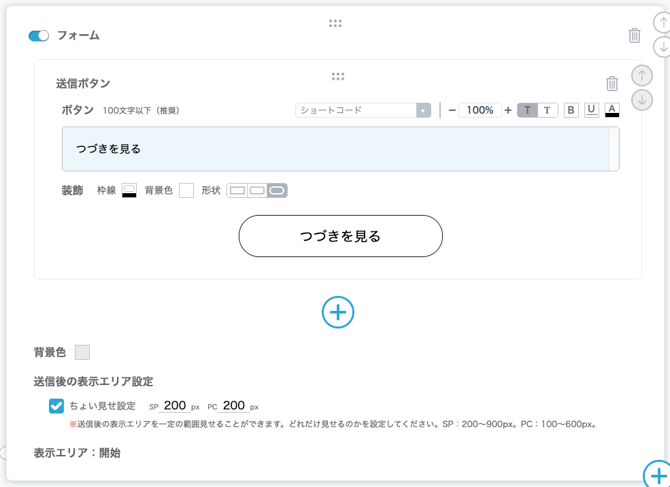Move the 送信ボタン item up
Image resolution: width=670 pixels, height=487 pixels.
[x=642, y=76]
